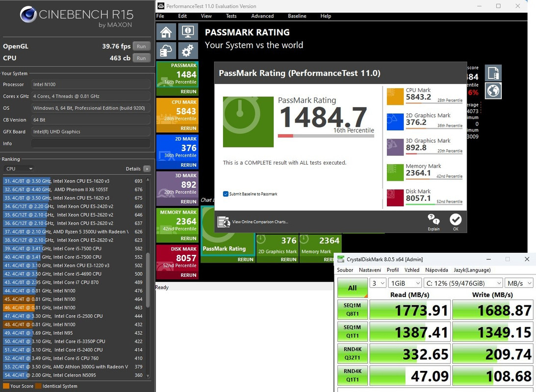This screenshot has width=536, height=392.
Task: Open Soubor menu in CrystalDiskMark
Action: [x=345, y=270]
